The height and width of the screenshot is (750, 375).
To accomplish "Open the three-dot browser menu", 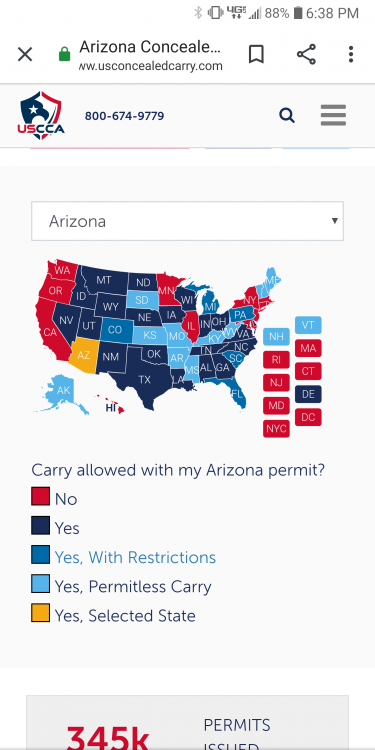I will click(351, 55).
